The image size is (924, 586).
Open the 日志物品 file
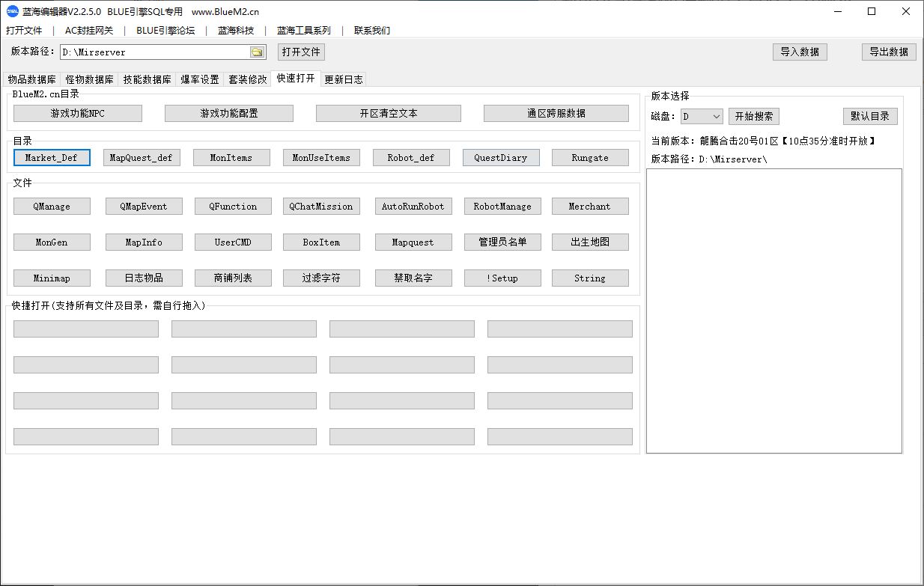144,278
